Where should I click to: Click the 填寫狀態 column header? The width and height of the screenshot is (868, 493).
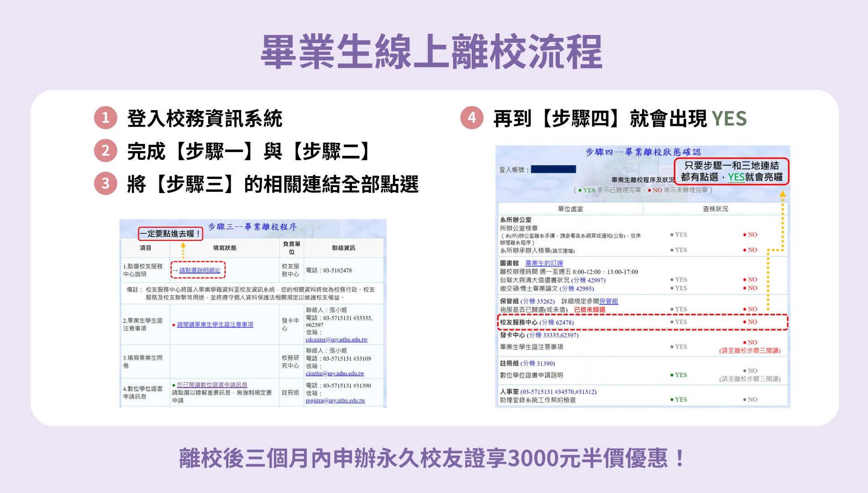(x=225, y=248)
